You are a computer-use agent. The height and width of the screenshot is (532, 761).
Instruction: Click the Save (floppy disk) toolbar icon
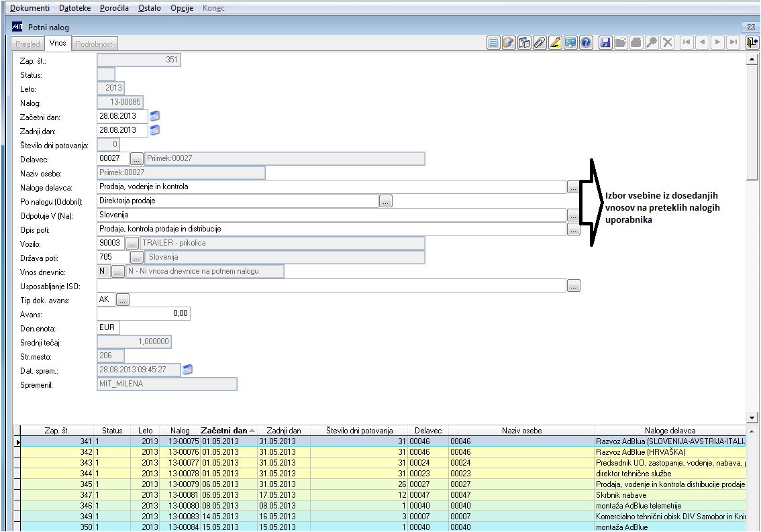click(x=605, y=43)
